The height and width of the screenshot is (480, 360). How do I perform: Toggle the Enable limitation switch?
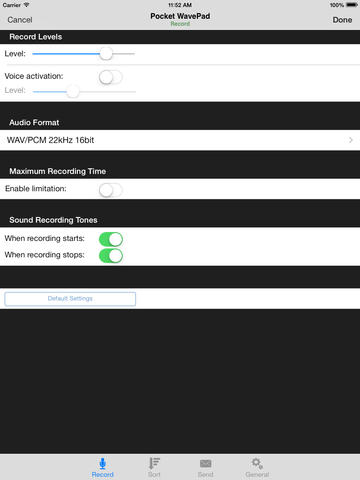tap(111, 190)
